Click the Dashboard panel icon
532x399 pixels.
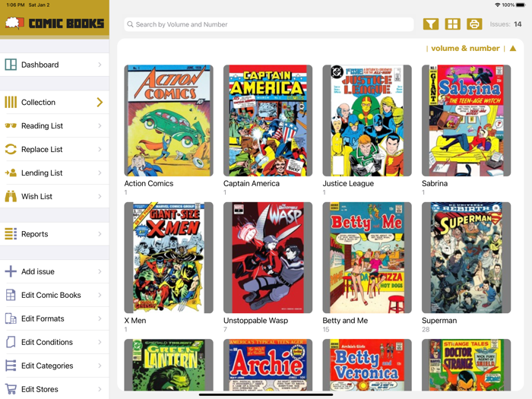pos(11,65)
